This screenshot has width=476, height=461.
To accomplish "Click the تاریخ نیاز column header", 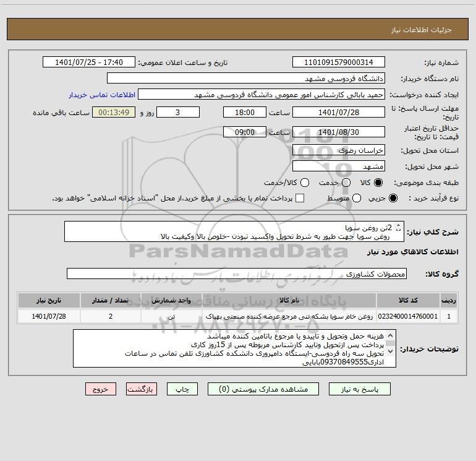I will click(x=49, y=300).
